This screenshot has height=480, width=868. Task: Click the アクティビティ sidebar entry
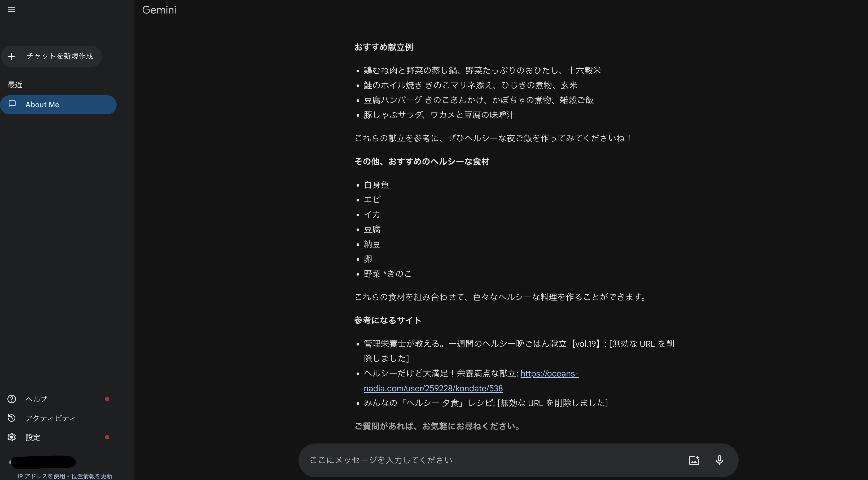point(51,418)
